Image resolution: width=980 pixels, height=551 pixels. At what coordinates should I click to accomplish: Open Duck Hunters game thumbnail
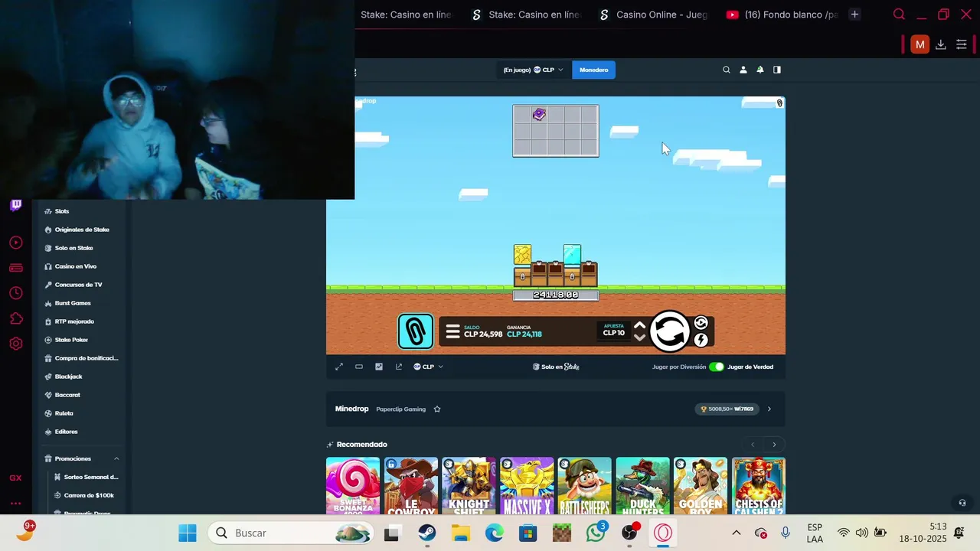tap(642, 486)
